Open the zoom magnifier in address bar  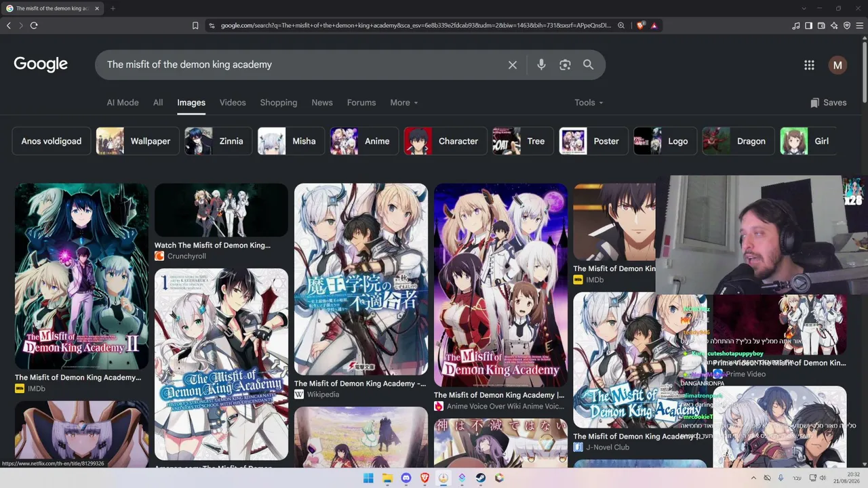(x=620, y=26)
